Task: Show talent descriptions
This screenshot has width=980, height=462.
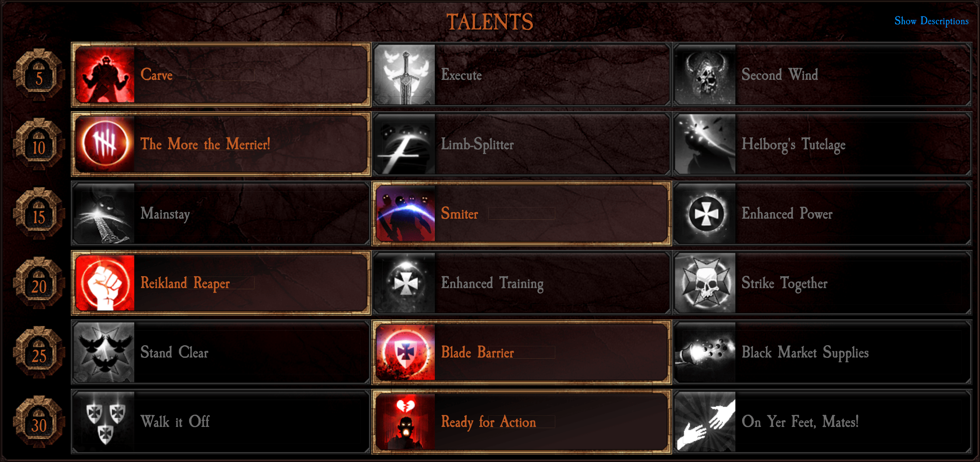Action: click(931, 21)
